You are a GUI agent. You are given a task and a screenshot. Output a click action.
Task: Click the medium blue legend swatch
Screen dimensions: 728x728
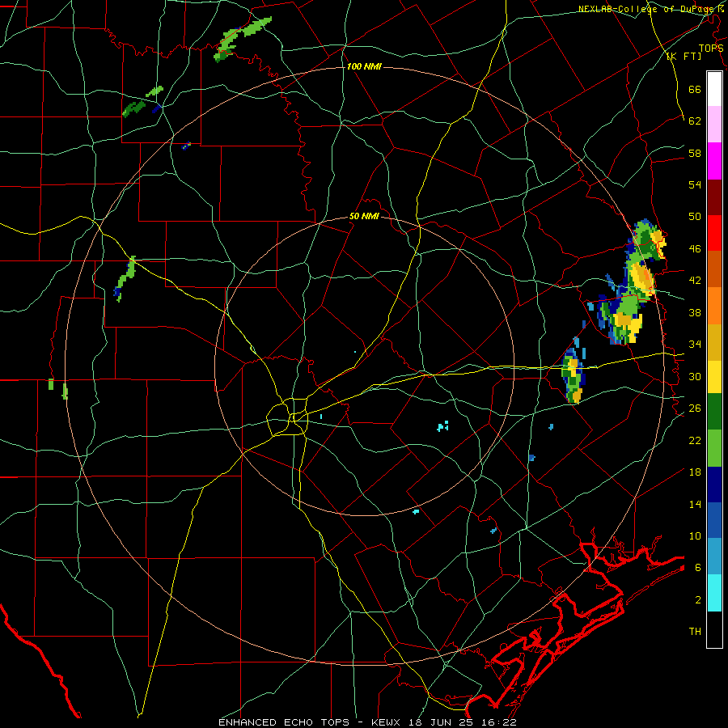point(714,520)
